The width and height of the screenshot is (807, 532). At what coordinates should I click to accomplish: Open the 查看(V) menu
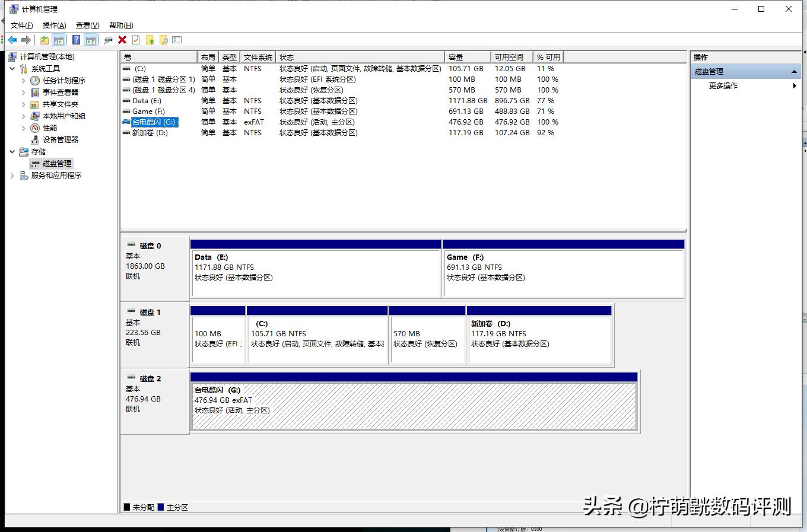coord(87,26)
